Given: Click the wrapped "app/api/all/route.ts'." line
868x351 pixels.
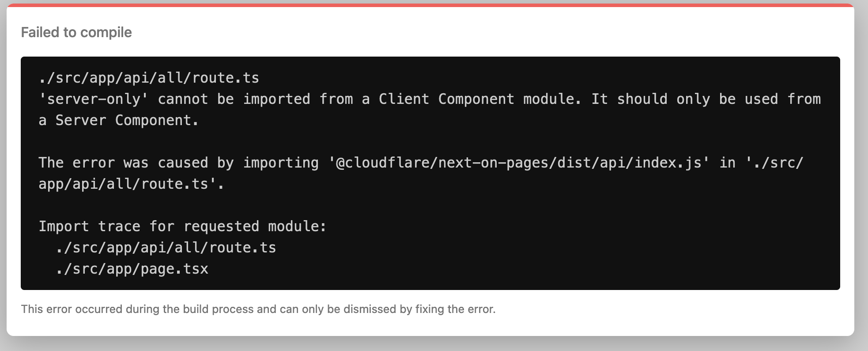Looking at the screenshot, I should (x=132, y=184).
